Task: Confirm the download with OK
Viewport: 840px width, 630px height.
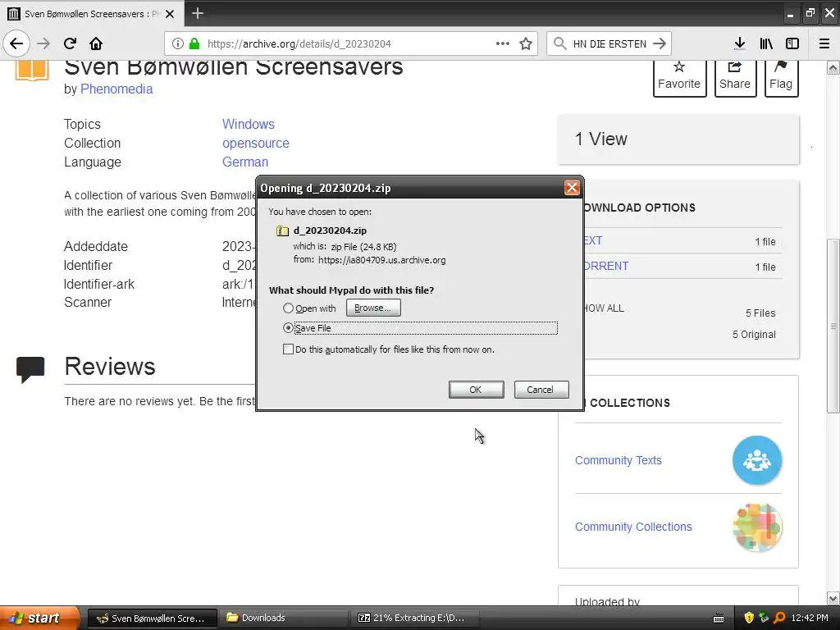Action: (x=476, y=390)
